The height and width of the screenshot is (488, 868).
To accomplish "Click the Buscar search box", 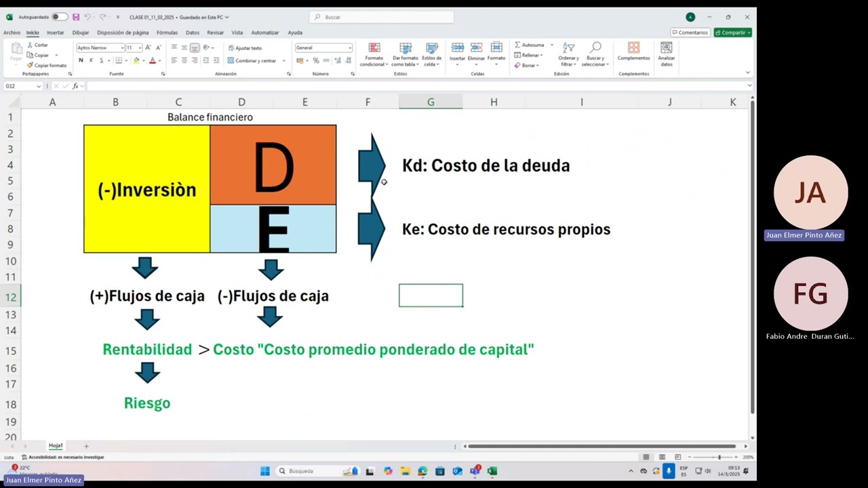I will click(382, 17).
